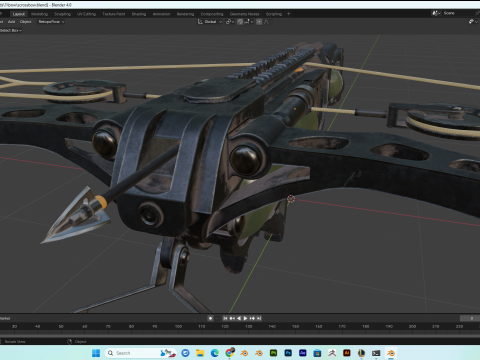Open the pivot point dropdown
This screenshot has height=360, width=480.
point(230,22)
